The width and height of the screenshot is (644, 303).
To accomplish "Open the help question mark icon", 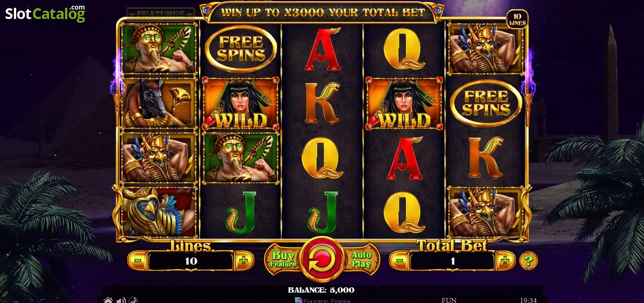I will tap(528, 261).
